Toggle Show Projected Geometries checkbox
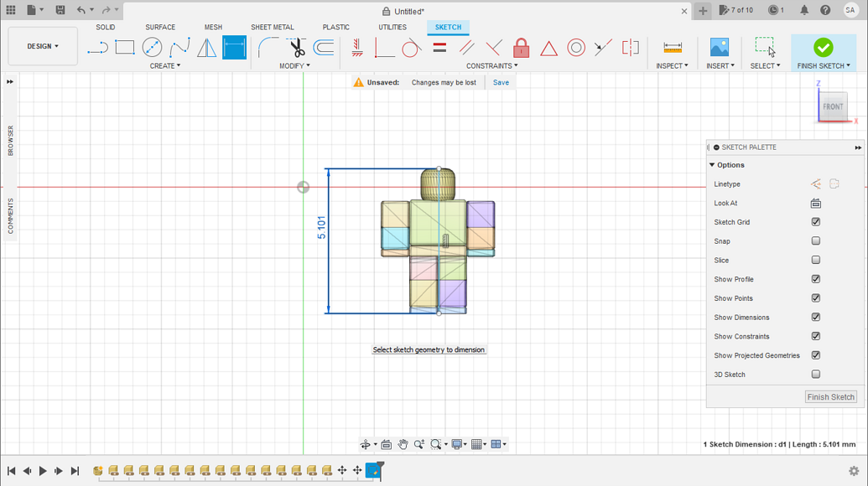The width and height of the screenshot is (868, 486). click(x=815, y=355)
